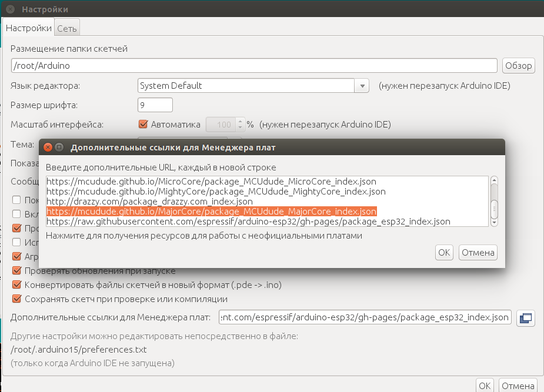Toggle Конвертировать файлы скетчей в новый формат

point(17,285)
